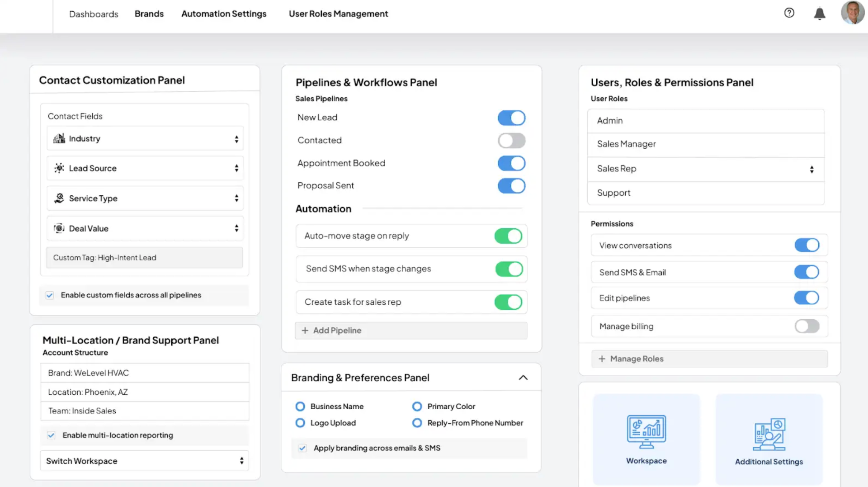Click the Additional Settings chart icon
This screenshot has width=868, height=487.
click(769, 434)
